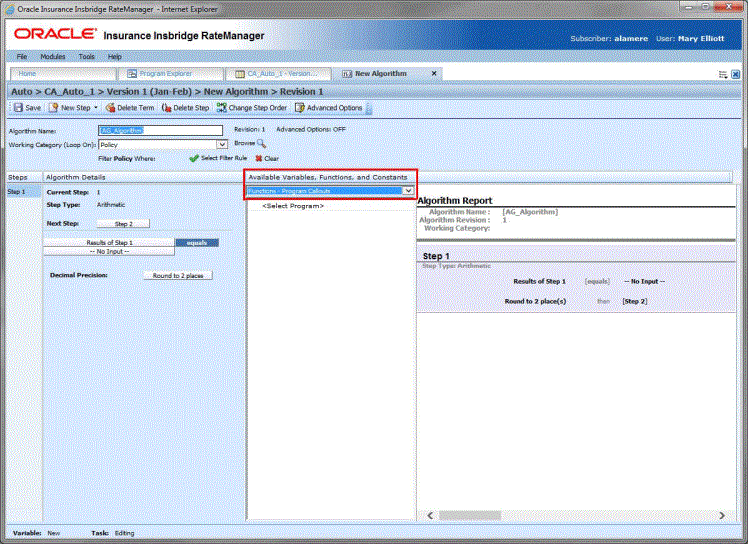748x544 pixels.
Task: Select the New Algorithm tab
Action: tap(387, 73)
